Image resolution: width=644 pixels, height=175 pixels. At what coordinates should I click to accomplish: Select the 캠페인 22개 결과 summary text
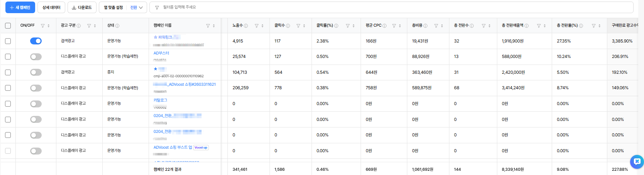[168, 170]
